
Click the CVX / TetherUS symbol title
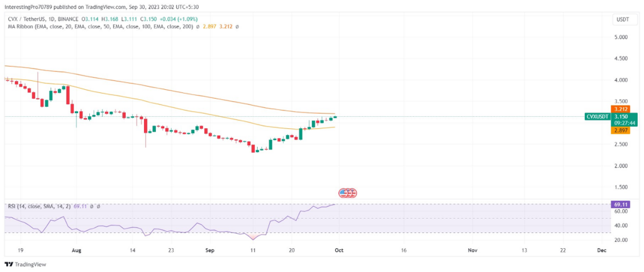[x=26, y=19]
